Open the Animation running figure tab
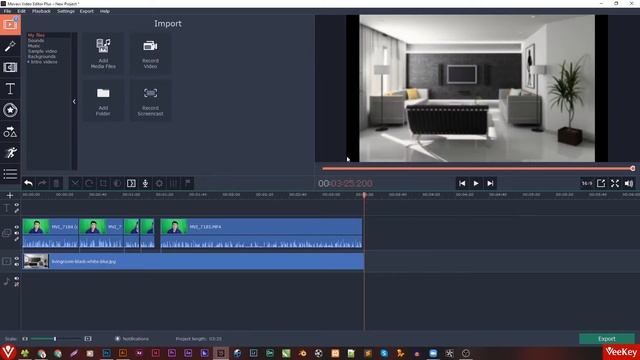640x360 pixels. [x=10, y=153]
